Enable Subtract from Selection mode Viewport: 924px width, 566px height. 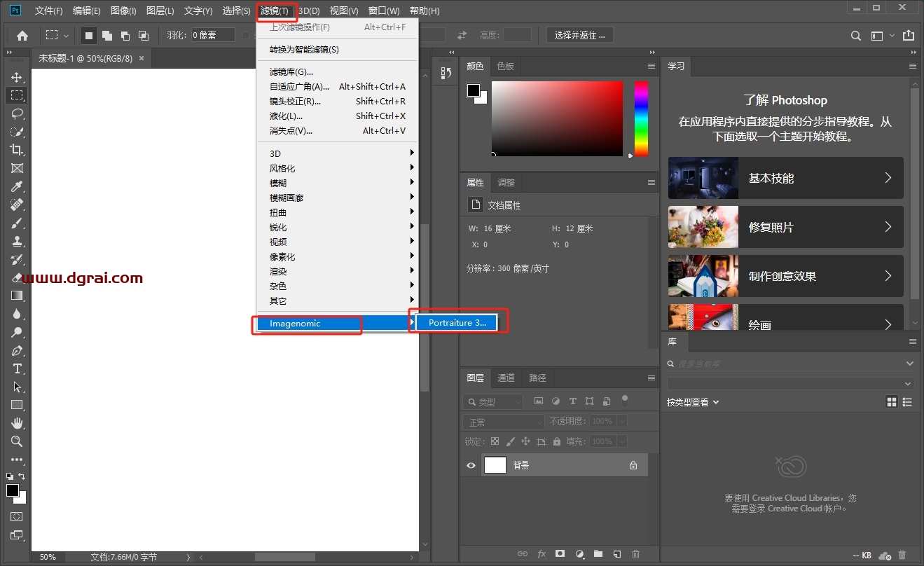point(125,35)
